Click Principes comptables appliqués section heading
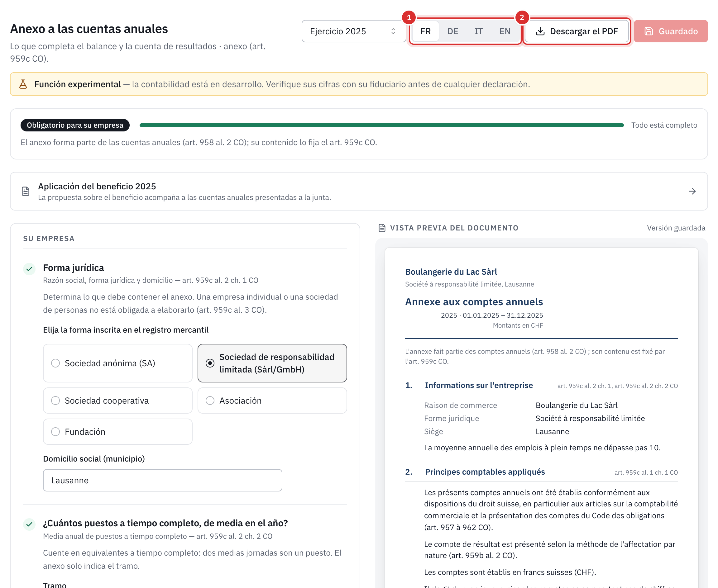The height and width of the screenshot is (588, 718). tap(485, 472)
